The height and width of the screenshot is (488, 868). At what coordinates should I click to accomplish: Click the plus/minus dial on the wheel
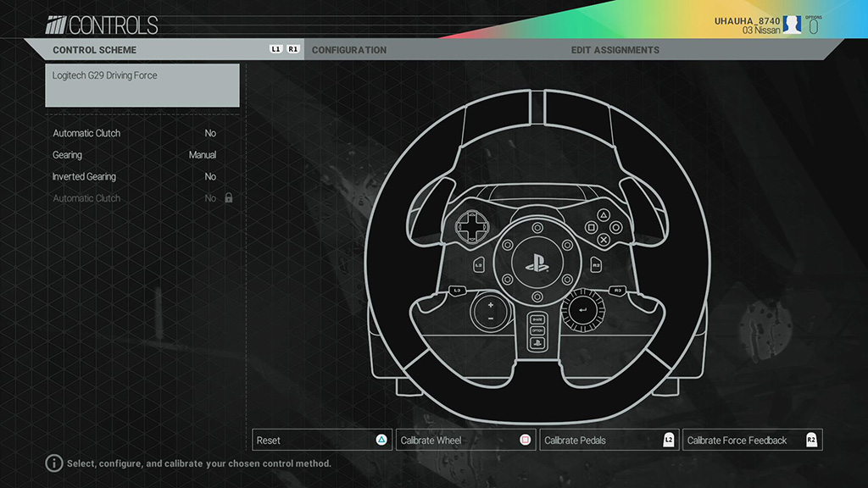[x=490, y=311]
